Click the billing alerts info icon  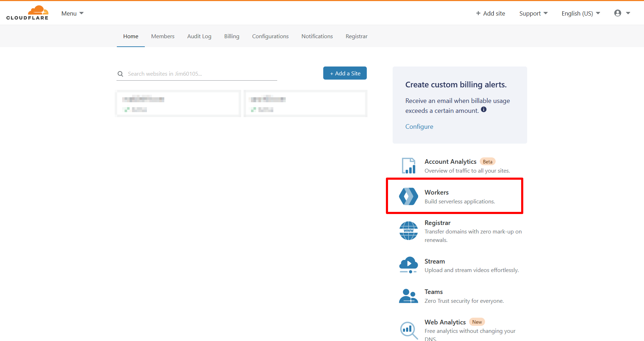tap(484, 110)
